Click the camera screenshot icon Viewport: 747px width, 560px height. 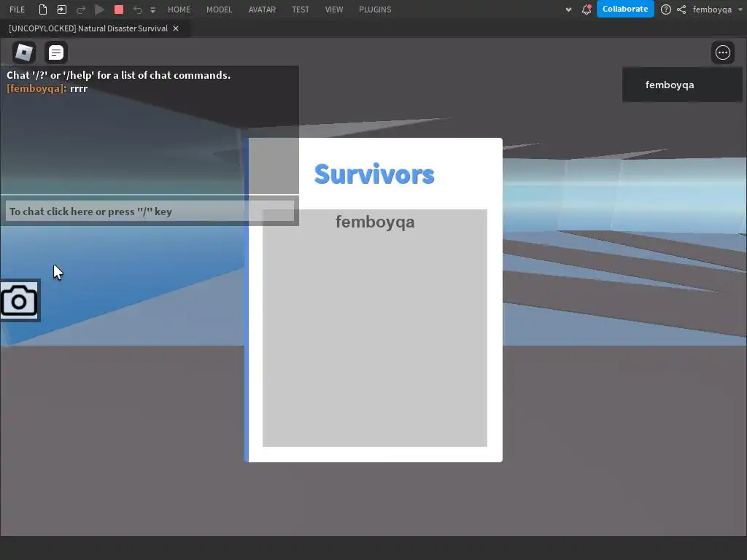point(19,301)
